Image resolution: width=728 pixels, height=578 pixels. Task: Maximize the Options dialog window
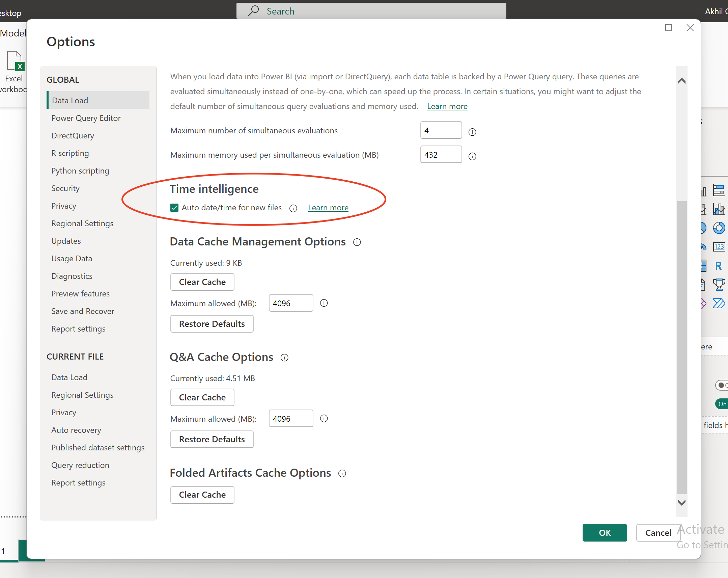(668, 28)
